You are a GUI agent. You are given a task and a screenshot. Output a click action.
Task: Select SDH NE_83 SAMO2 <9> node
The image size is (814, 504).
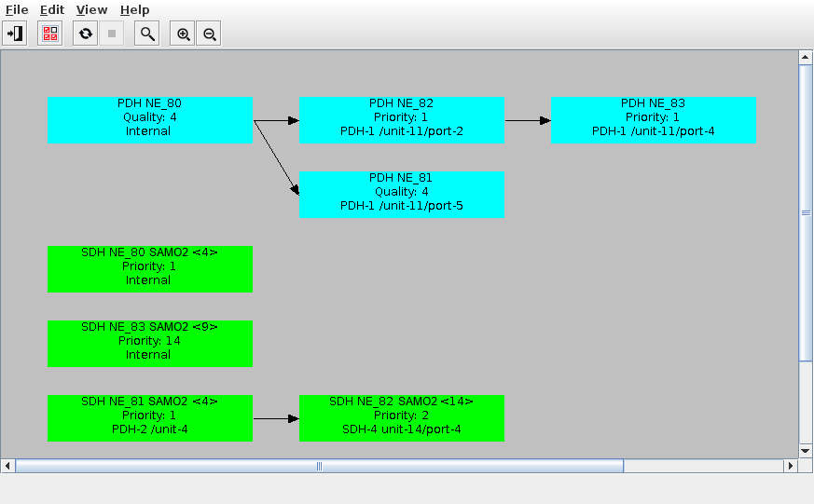pos(150,343)
